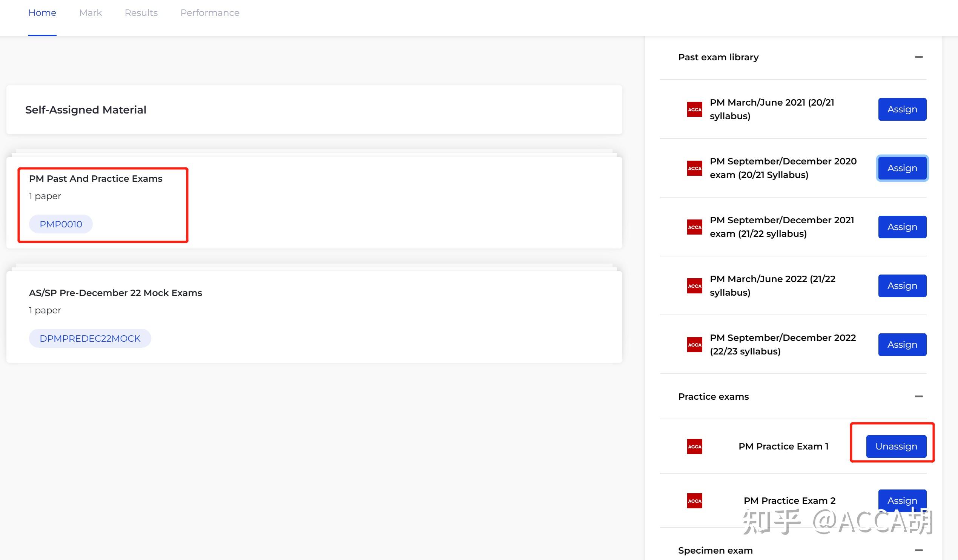958x560 pixels.
Task: Collapse the Past exam library section
Action: click(918, 57)
